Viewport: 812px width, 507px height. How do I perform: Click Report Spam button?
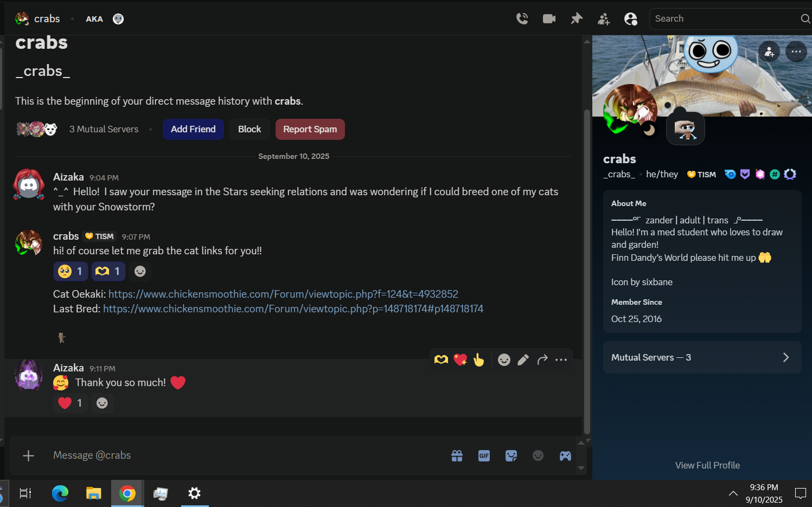coord(310,129)
